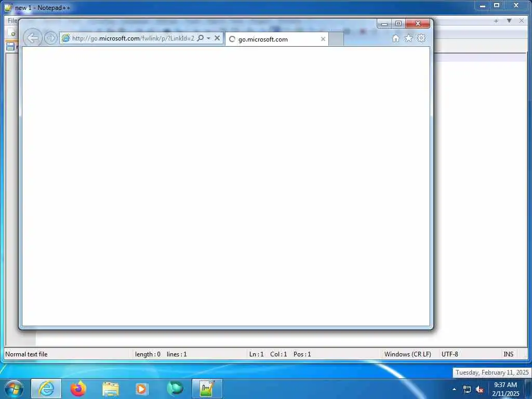
Task: Launch Firefox from the taskbar
Action: (x=78, y=389)
